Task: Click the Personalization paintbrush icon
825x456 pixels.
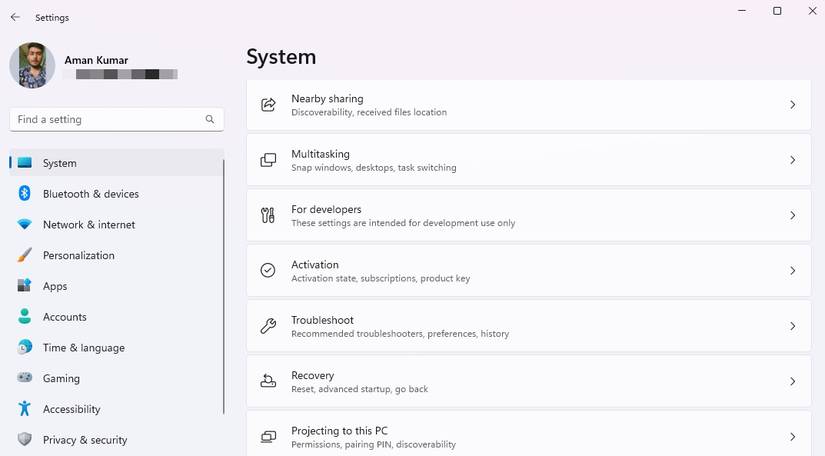Action: coord(24,256)
